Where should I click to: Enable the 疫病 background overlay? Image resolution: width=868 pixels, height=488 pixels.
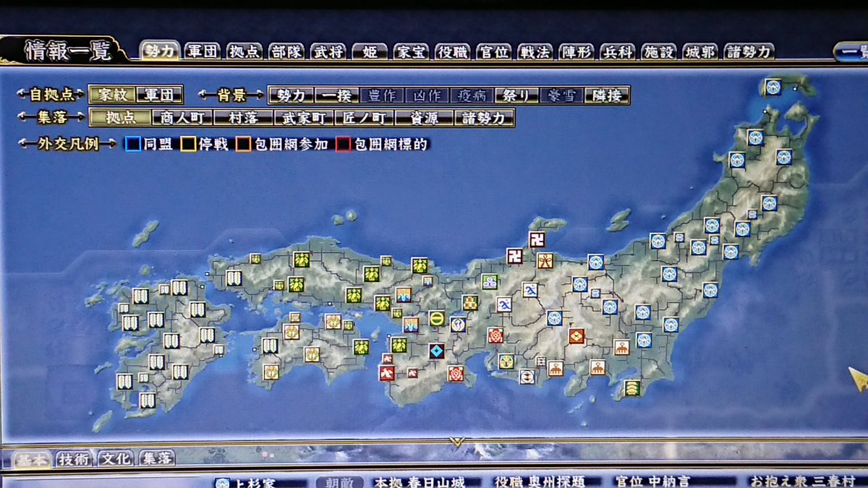(472, 95)
